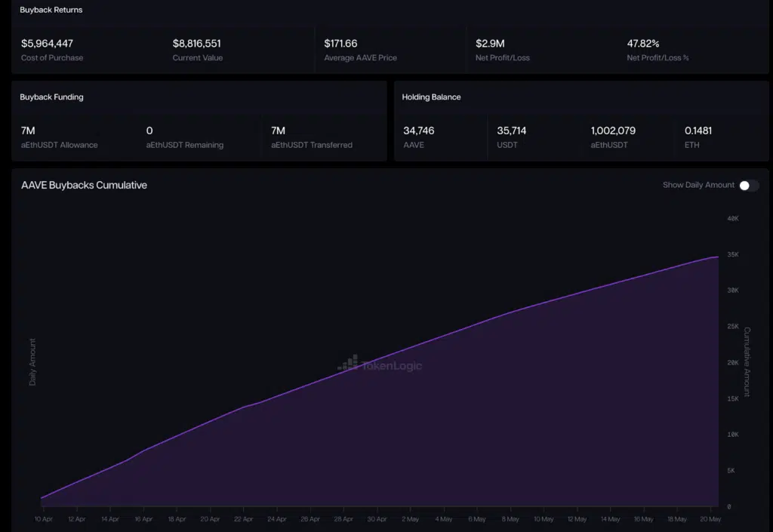Click the 0.1481 ETH balance

coord(698,131)
